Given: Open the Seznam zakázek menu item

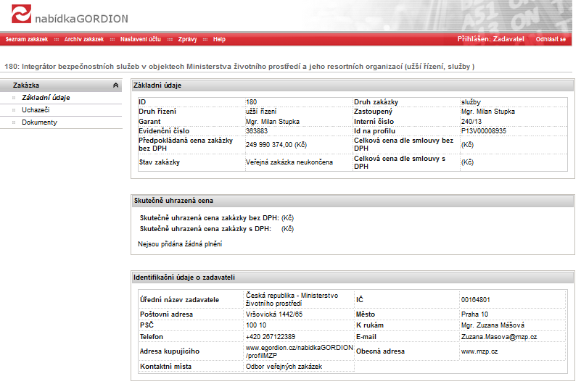Looking at the screenshot, I should point(26,39).
